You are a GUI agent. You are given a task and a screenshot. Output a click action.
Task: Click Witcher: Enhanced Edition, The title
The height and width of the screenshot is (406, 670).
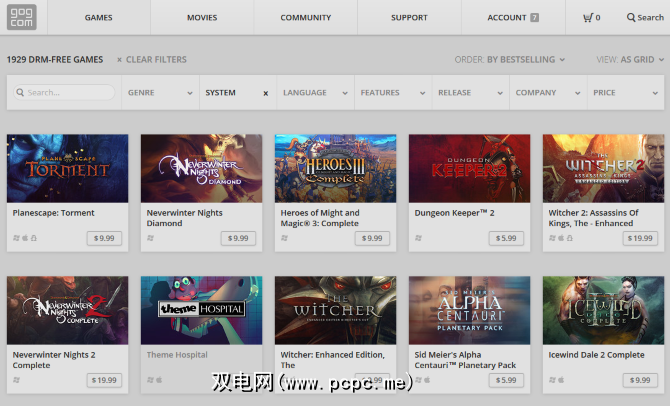tap(332, 360)
